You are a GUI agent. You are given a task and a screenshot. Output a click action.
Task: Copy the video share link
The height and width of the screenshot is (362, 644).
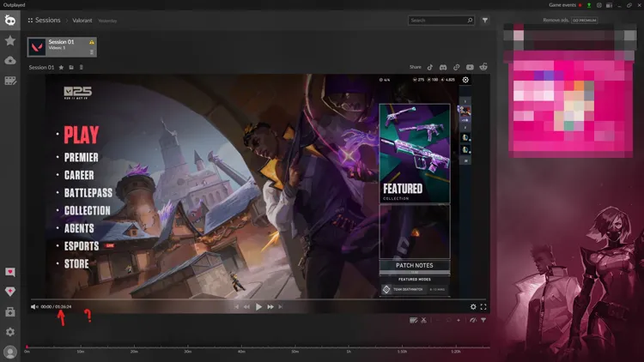pyautogui.click(x=457, y=67)
